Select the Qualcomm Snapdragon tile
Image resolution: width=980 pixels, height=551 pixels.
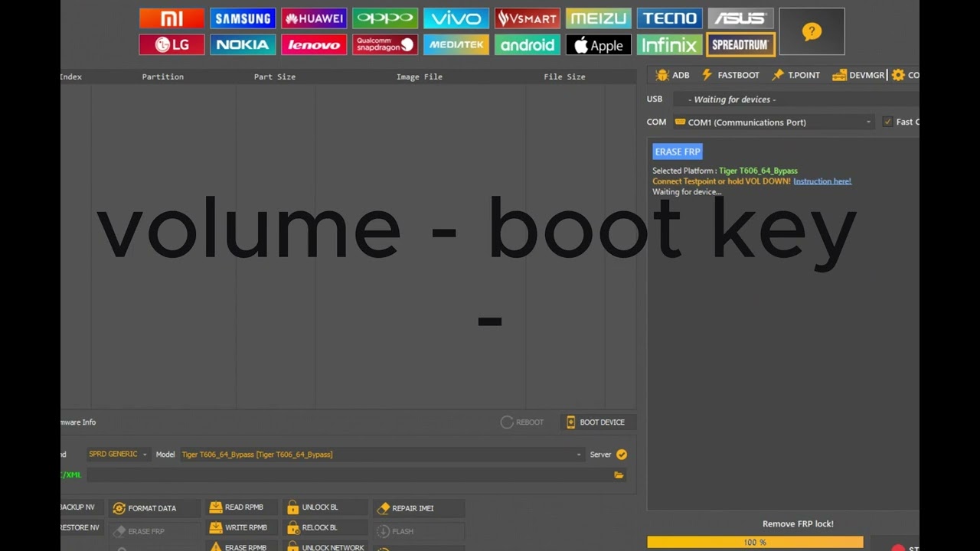(x=385, y=44)
